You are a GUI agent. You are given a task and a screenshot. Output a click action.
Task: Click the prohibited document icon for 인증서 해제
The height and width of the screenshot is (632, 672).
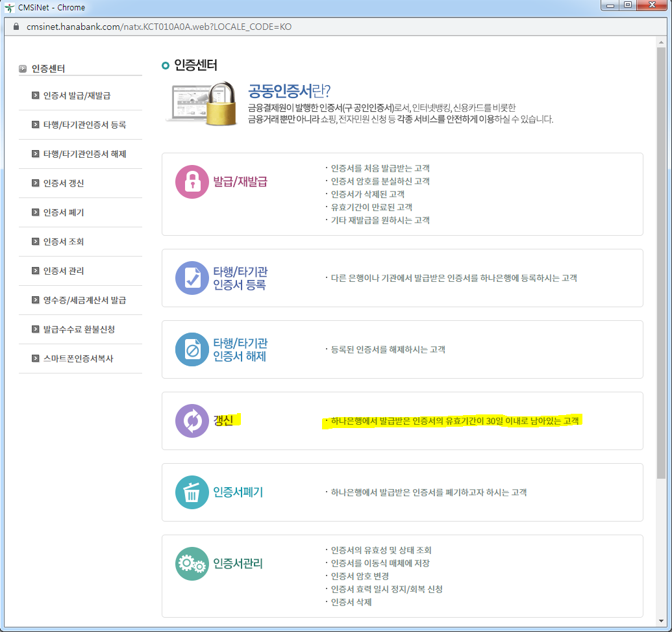click(192, 349)
